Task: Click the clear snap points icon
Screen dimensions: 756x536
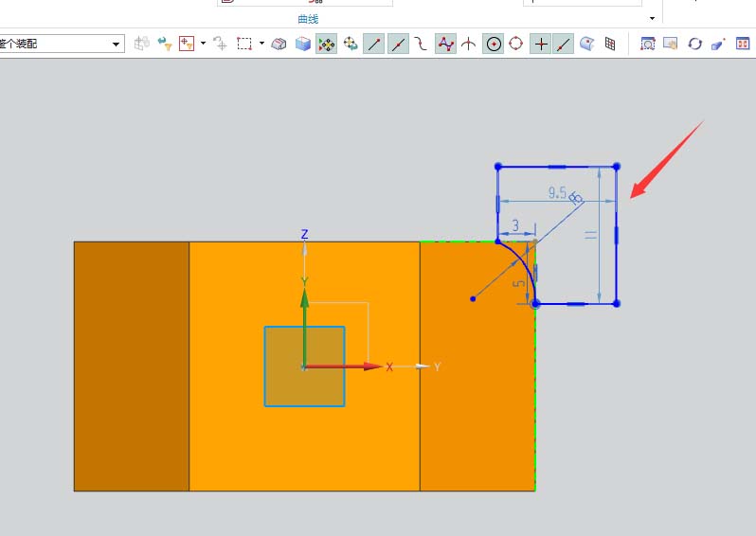Action: click(351, 44)
